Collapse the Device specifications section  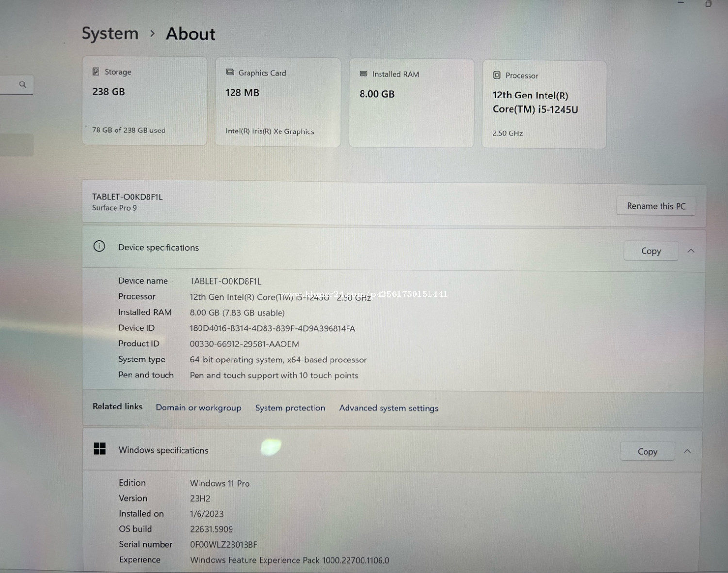pyautogui.click(x=691, y=251)
